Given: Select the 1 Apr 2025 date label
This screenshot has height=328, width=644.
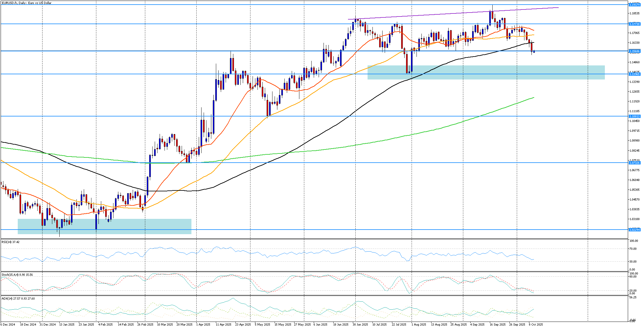Looking at the screenshot, I should coord(203,324).
